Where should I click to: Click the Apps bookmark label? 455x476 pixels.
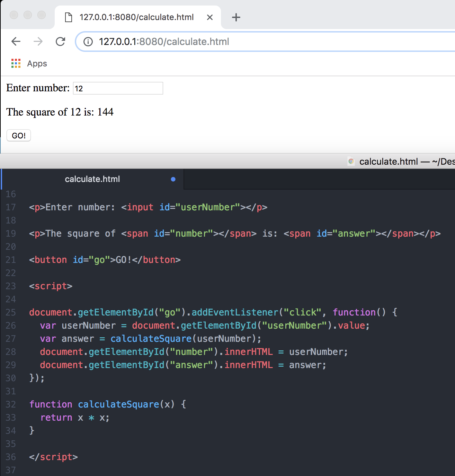(x=37, y=63)
